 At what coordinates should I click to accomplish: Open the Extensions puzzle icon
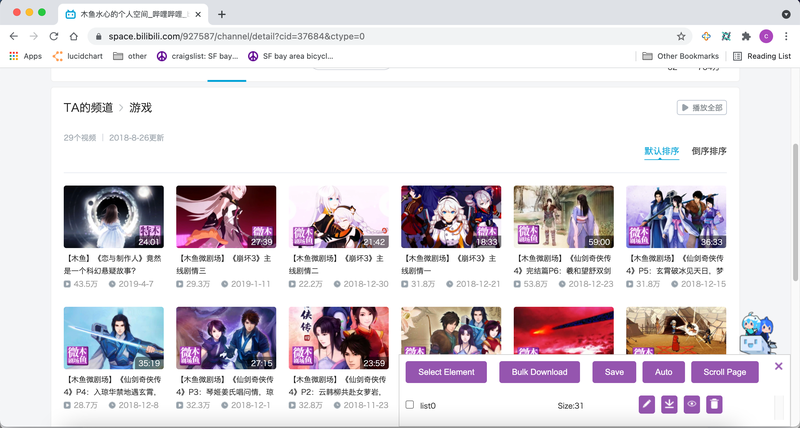pos(746,36)
